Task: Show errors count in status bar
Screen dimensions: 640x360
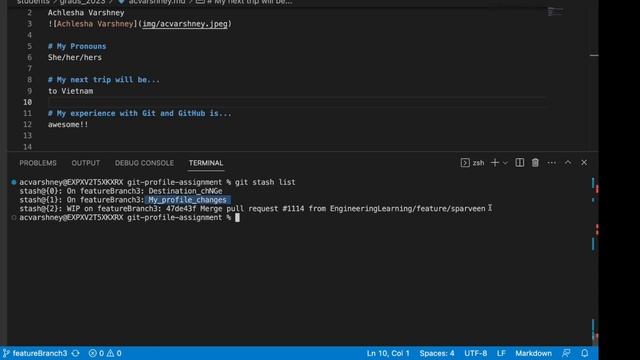Action: (96, 353)
